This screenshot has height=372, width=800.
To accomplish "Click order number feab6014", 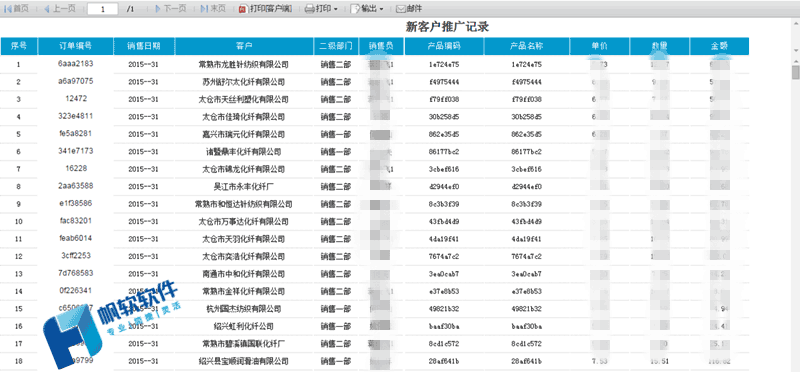I will (76, 238).
